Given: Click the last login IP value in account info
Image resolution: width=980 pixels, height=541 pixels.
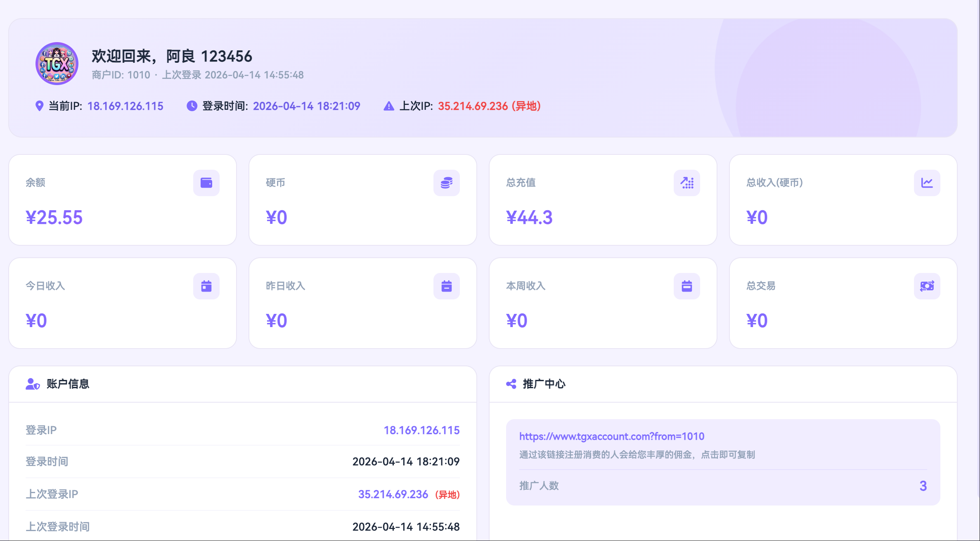Looking at the screenshot, I should 393,494.
